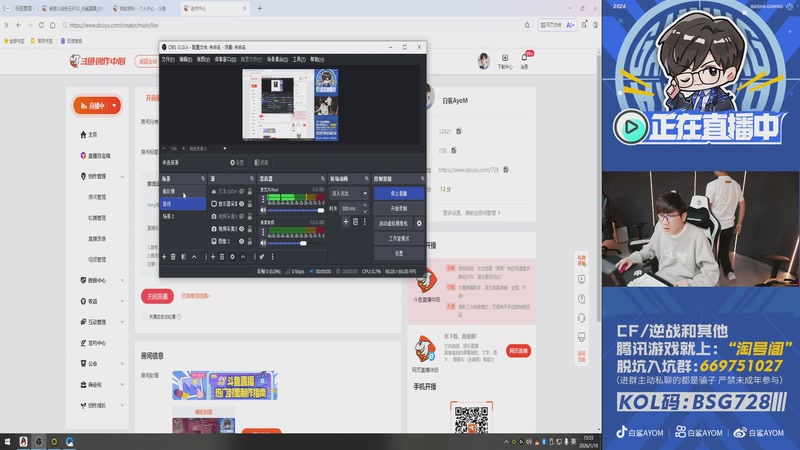Viewport: 800px width, 450px height.
Task: Add a new scene in OBS scenes panel
Action: click(x=164, y=257)
